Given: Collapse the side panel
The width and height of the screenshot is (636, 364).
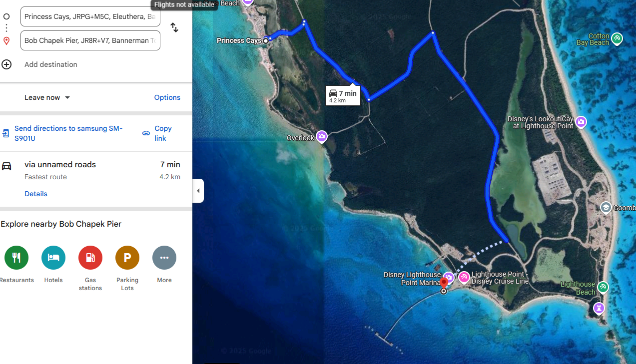Looking at the screenshot, I should (x=198, y=191).
